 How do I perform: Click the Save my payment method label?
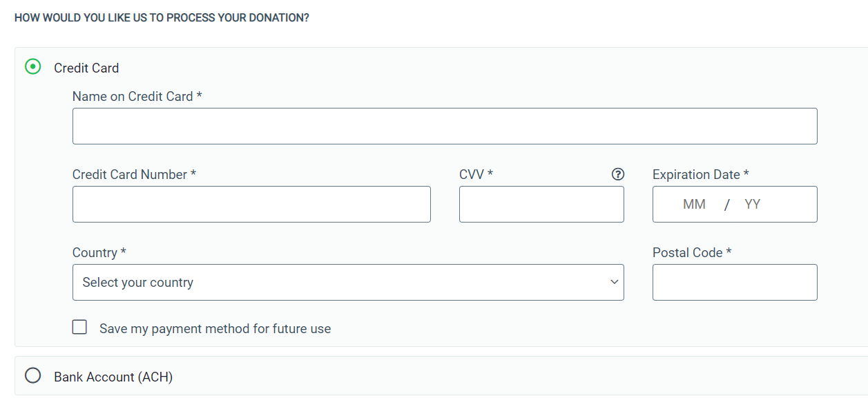tap(215, 329)
